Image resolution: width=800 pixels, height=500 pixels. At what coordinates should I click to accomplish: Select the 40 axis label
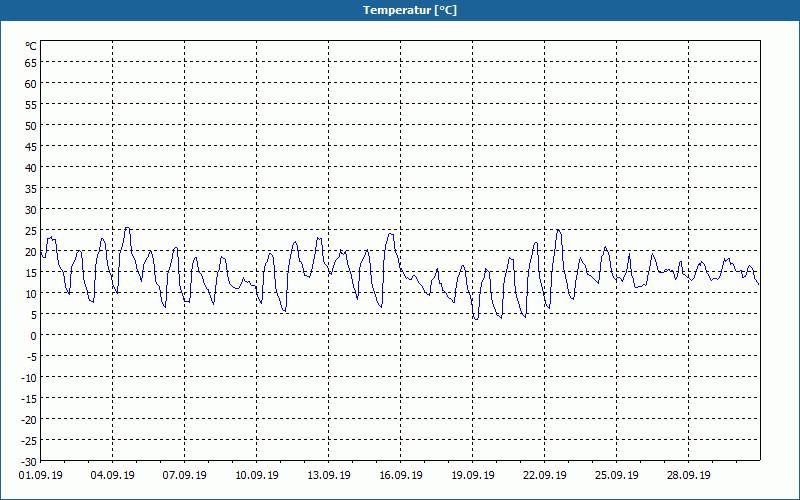coord(31,168)
